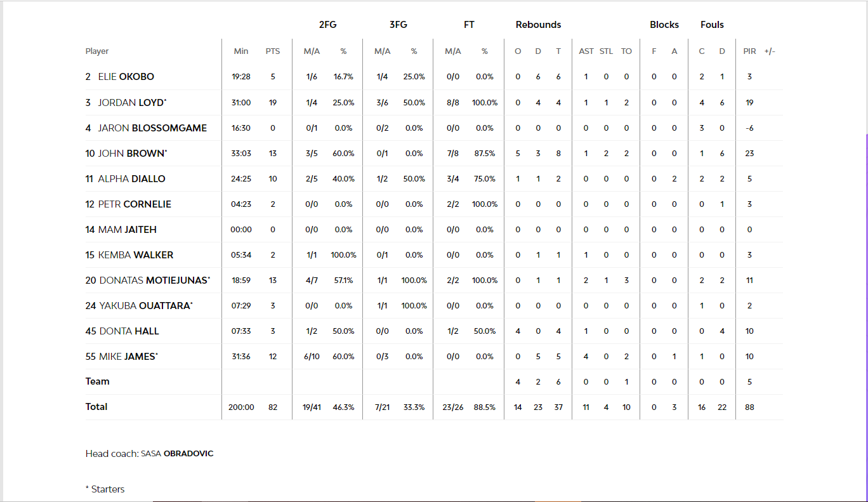The height and width of the screenshot is (502, 868).
Task: Sort by the PIR column
Action: tap(749, 51)
